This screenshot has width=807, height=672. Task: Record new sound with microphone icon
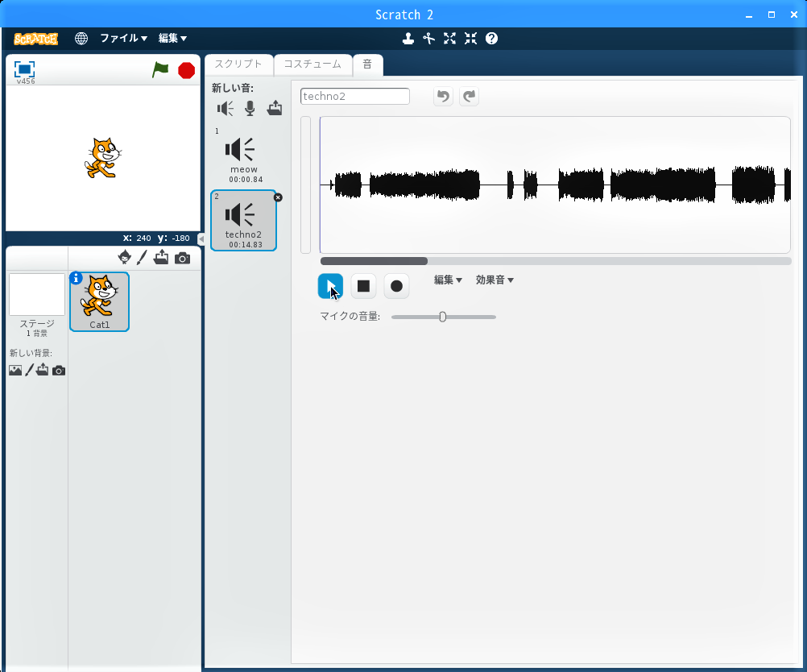[250, 108]
